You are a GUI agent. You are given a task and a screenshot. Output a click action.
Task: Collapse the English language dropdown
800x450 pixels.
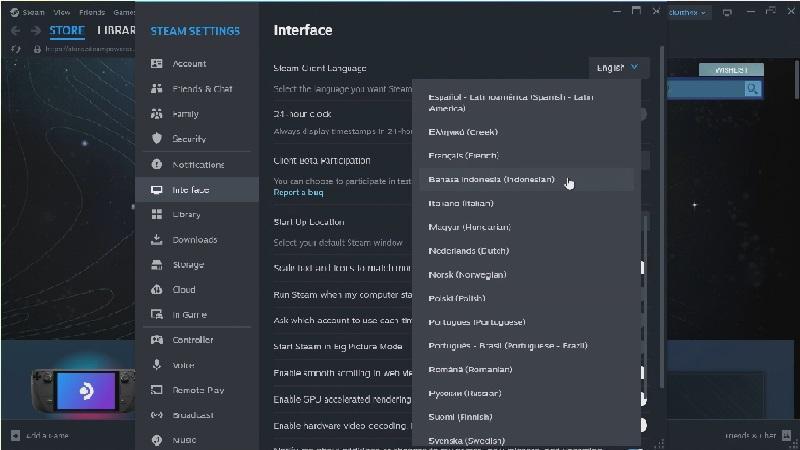pyautogui.click(x=618, y=67)
